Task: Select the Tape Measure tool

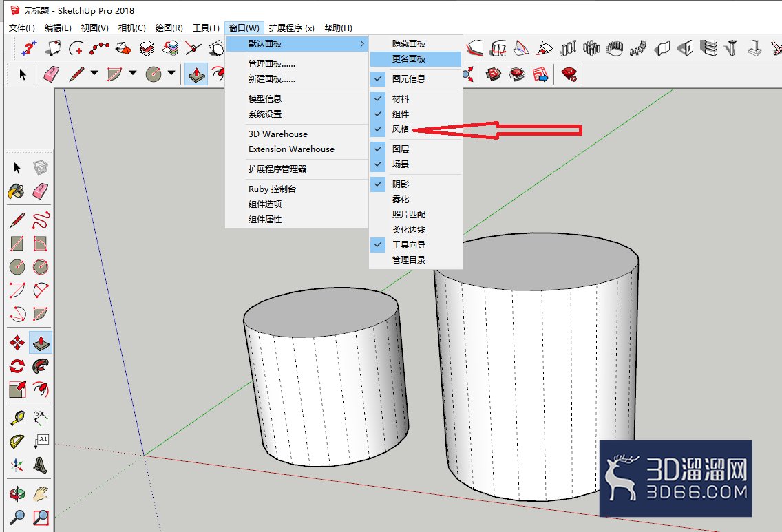Action: coord(17,418)
